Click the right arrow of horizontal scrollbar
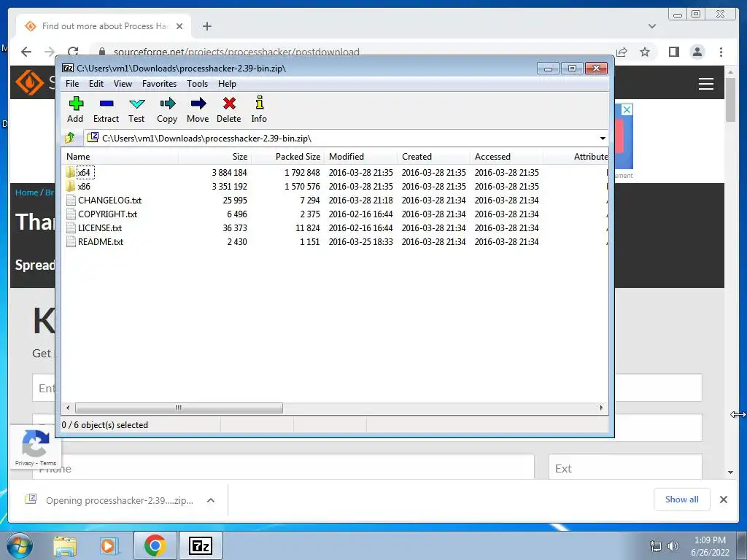Viewport: 747px width, 560px height. pyautogui.click(x=601, y=408)
